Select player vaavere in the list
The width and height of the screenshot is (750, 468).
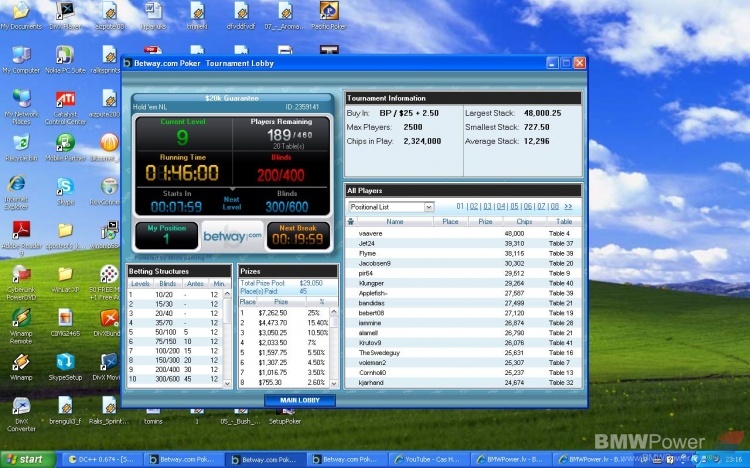[x=463, y=234]
